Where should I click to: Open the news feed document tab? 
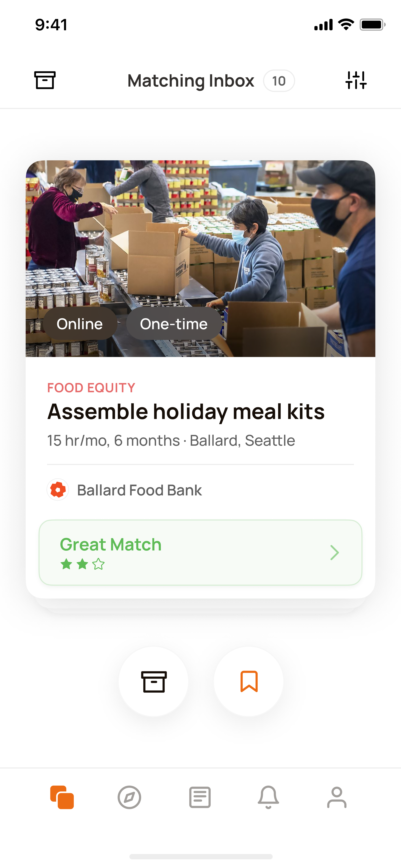tap(200, 797)
